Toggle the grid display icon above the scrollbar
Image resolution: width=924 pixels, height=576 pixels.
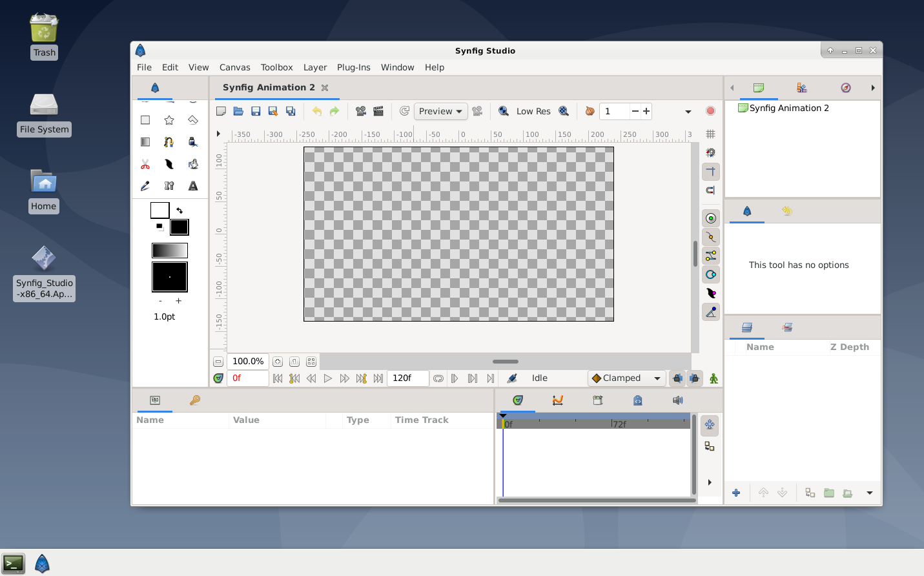[709, 134]
